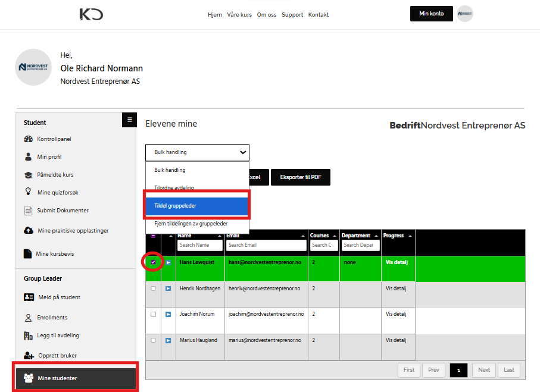Click the Opprett bruker add-user icon

click(29, 356)
